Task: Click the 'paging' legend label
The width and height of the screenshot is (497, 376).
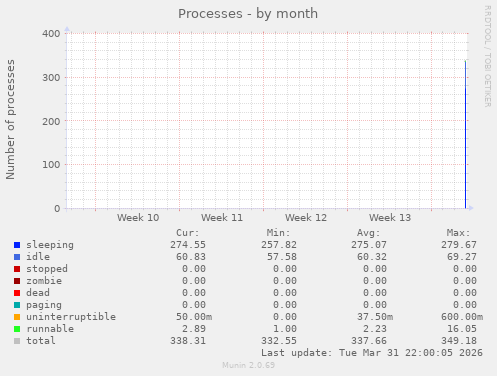Action: tap(44, 305)
